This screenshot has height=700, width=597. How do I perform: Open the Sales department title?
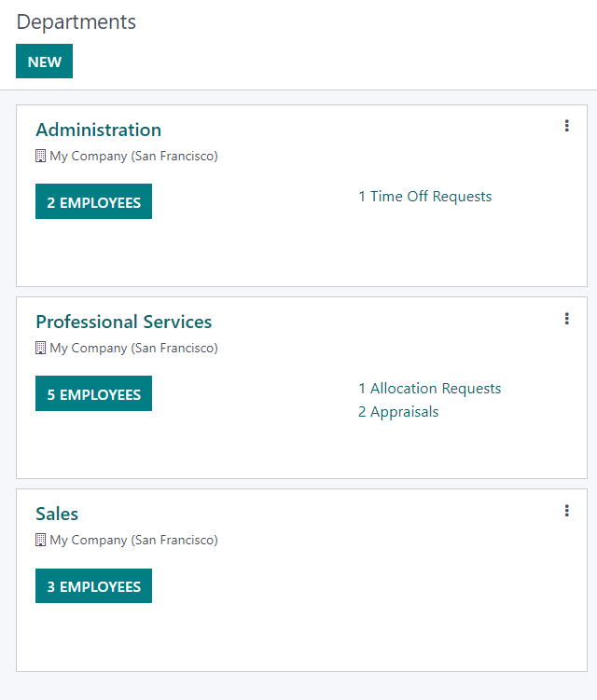(57, 514)
